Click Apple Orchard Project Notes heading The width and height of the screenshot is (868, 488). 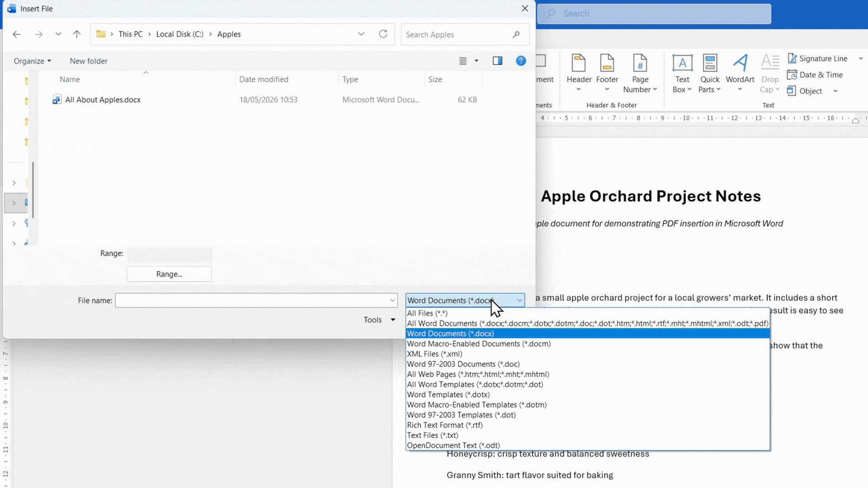point(651,196)
